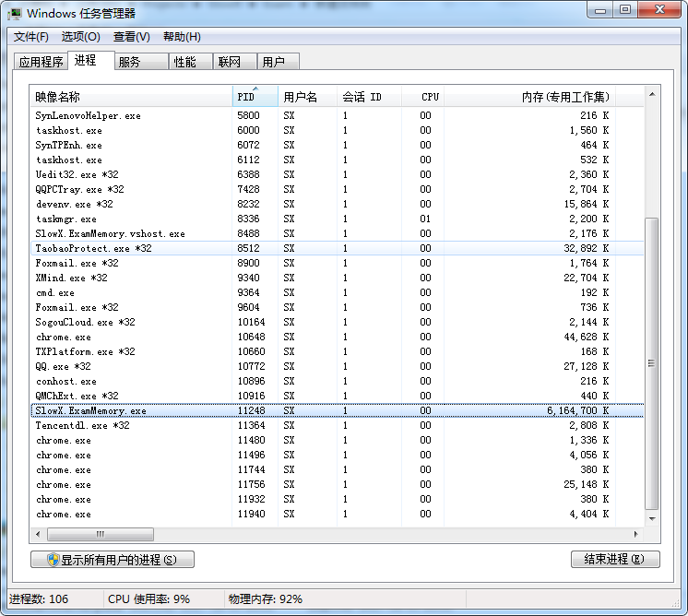Click horizontal scrollbar right arrow
This screenshot has height=616, width=688.
click(x=635, y=534)
